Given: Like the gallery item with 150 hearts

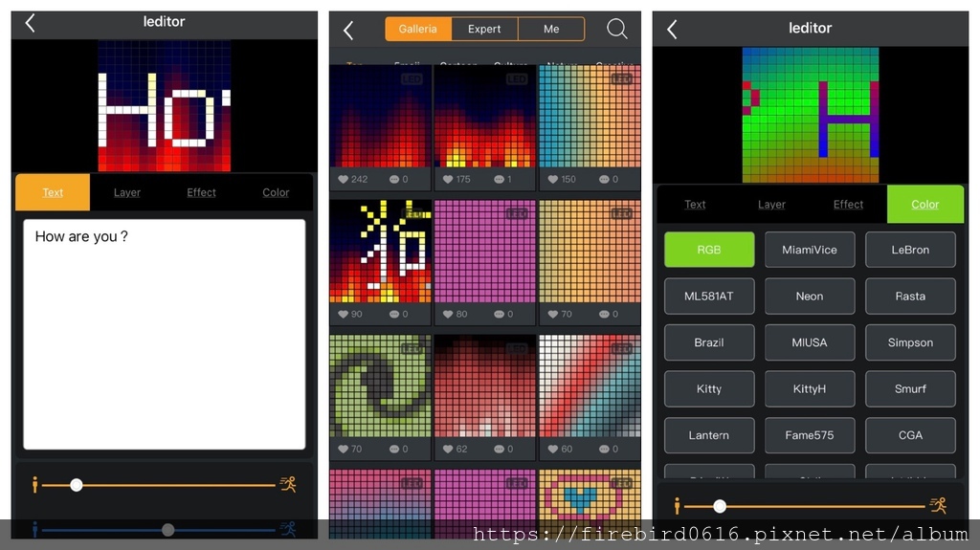Looking at the screenshot, I should pyautogui.click(x=553, y=180).
